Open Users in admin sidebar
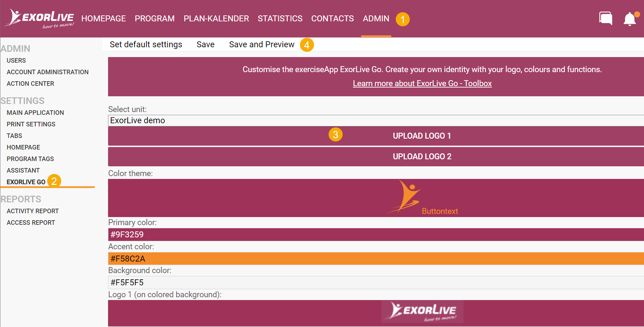 click(16, 61)
